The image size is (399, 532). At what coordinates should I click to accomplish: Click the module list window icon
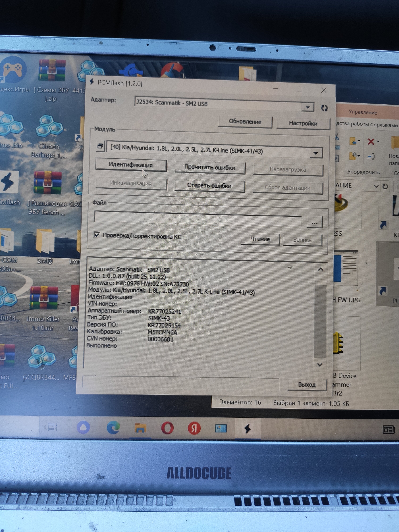point(100,146)
